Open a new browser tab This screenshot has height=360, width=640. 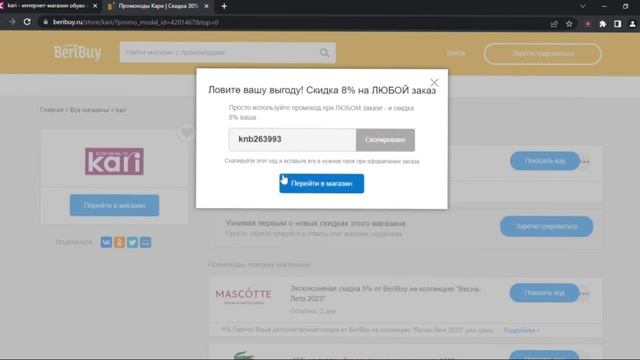click(x=224, y=6)
